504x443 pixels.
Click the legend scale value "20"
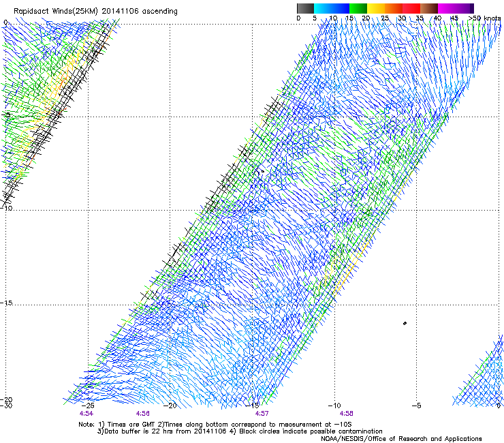click(x=366, y=18)
